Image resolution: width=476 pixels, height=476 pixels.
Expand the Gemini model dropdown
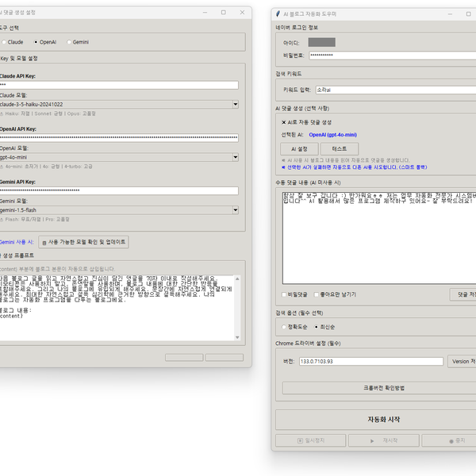tap(236, 210)
